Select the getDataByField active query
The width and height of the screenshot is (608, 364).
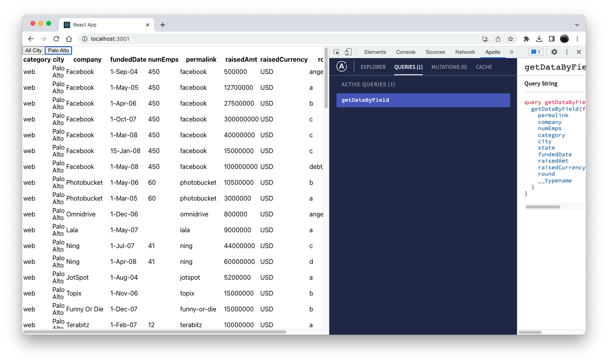click(x=423, y=100)
